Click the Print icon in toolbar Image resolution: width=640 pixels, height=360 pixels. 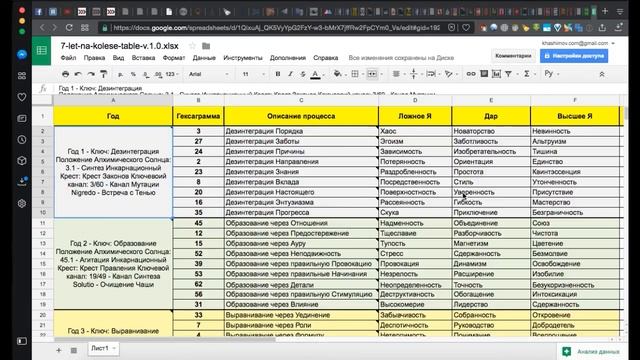click(65, 74)
